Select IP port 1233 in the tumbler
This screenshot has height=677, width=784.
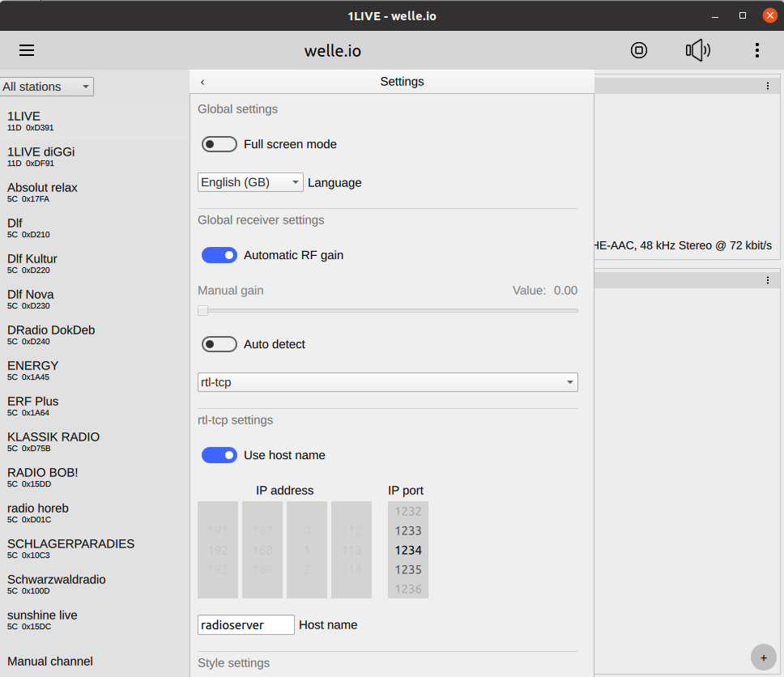pos(408,530)
